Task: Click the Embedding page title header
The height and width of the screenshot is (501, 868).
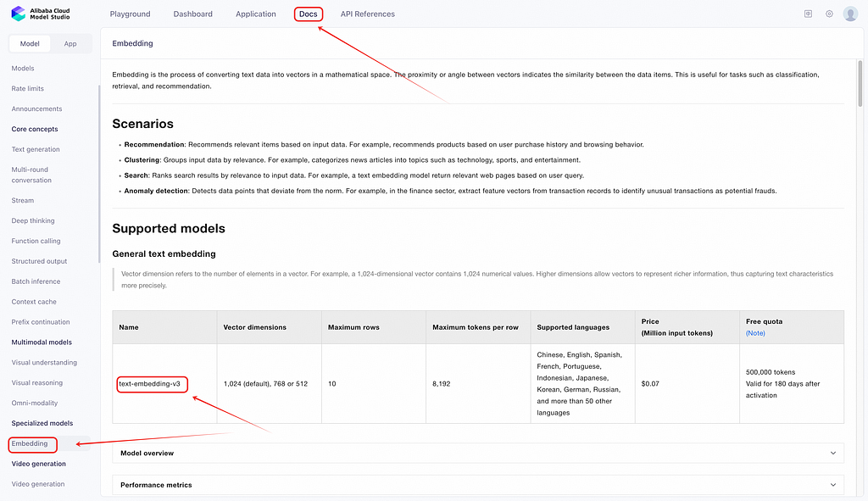Action: coord(132,43)
